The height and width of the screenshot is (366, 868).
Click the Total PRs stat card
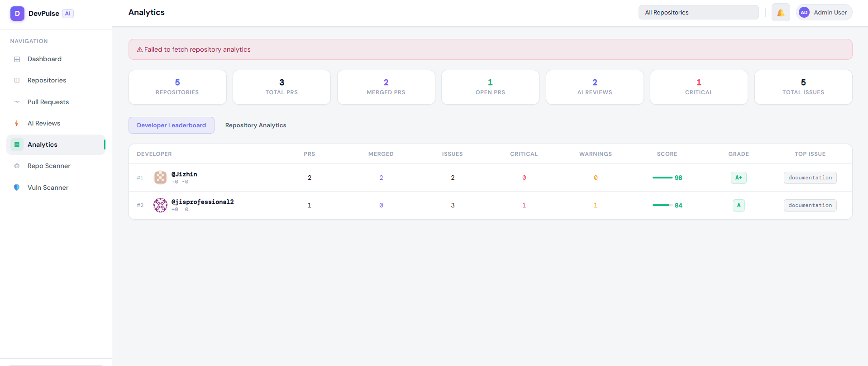point(281,87)
